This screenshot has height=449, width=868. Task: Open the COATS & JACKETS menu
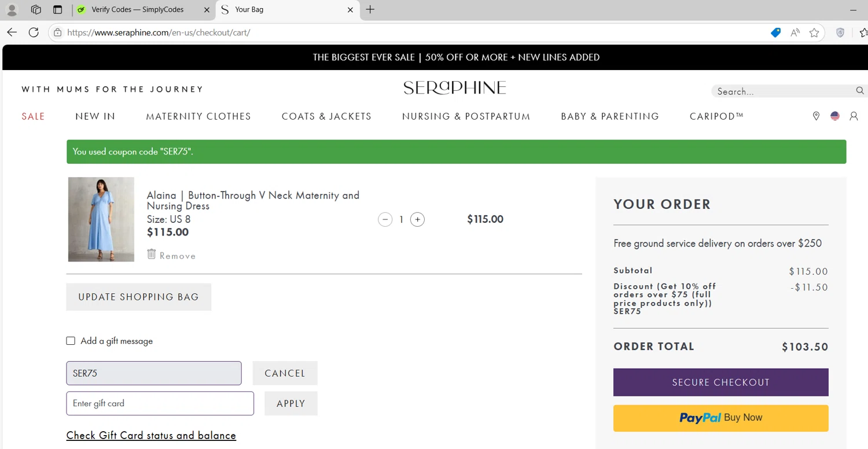point(326,116)
